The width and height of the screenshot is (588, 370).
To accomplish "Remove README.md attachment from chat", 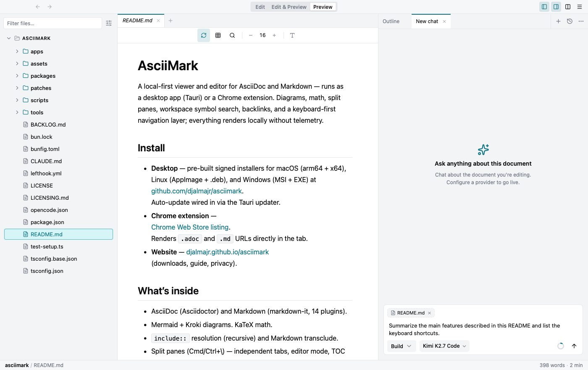I will pyautogui.click(x=429, y=313).
